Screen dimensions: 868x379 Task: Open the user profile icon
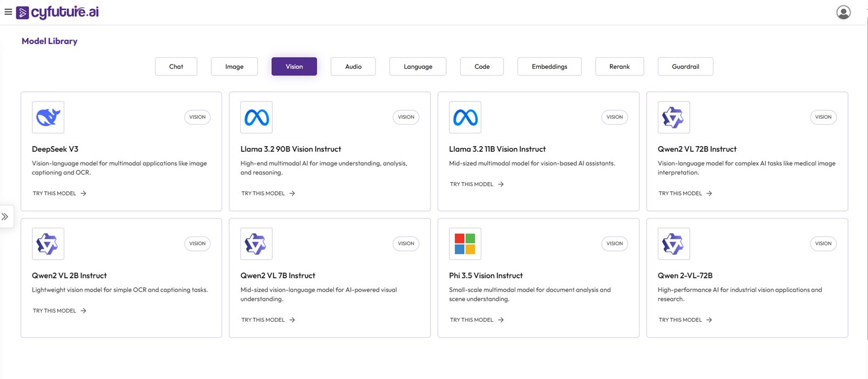pyautogui.click(x=843, y=12)
